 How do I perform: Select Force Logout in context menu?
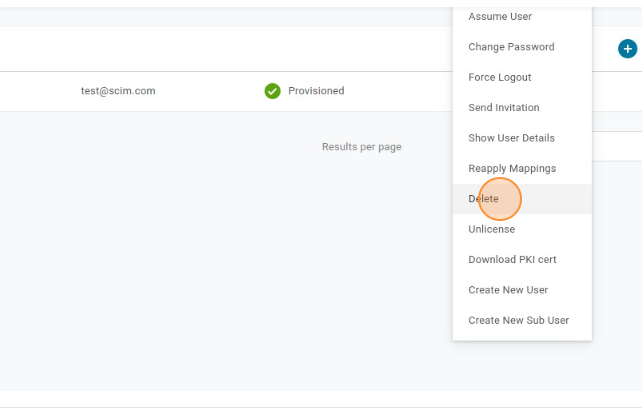click(x=522, y=77)
